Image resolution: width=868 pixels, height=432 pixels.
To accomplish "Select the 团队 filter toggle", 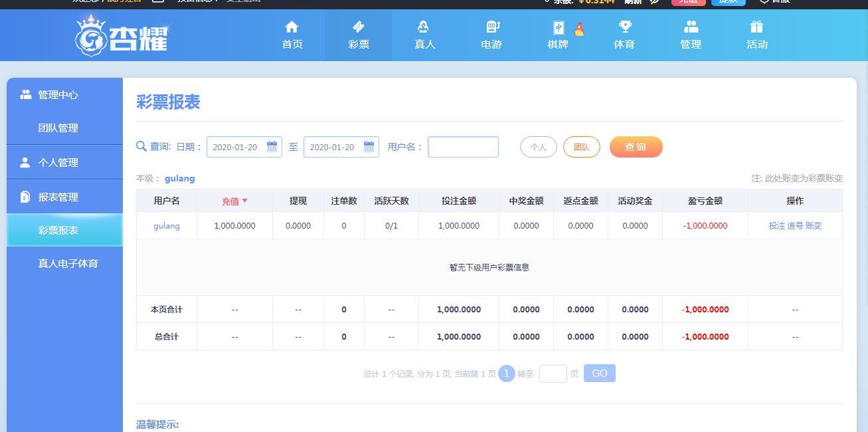I will (581, 147).
